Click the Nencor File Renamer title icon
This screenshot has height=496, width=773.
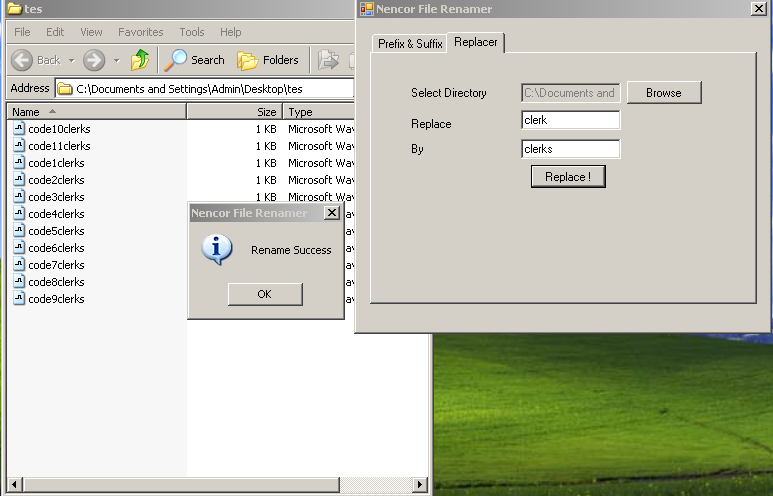[367, 9]
